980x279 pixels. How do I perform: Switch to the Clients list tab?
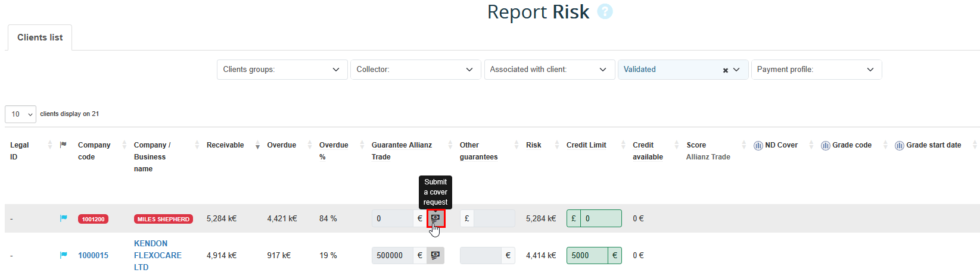[x=40, y=37]
